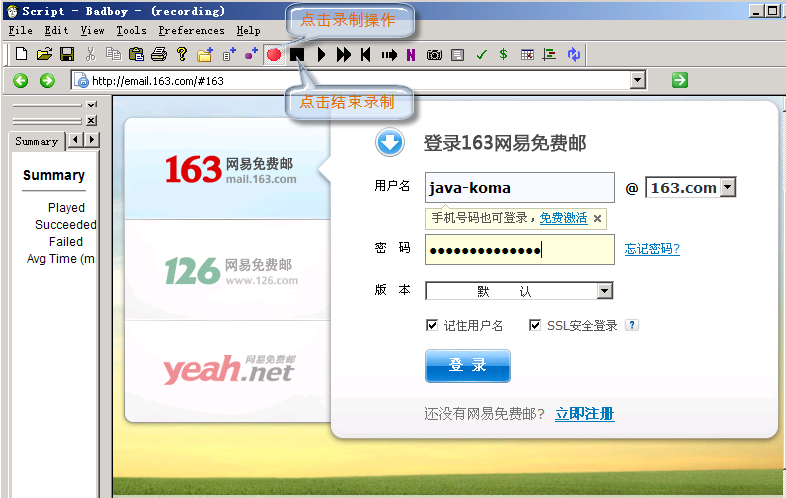Viewport: 786px width, 498px height.
Task: Click the green browser Back arrow
Action: click(21, 81)
